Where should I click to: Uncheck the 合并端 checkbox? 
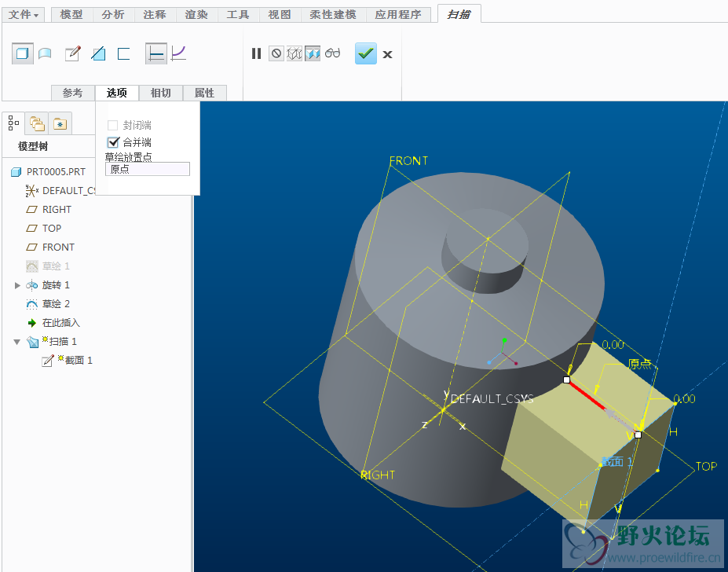[113, 142]
